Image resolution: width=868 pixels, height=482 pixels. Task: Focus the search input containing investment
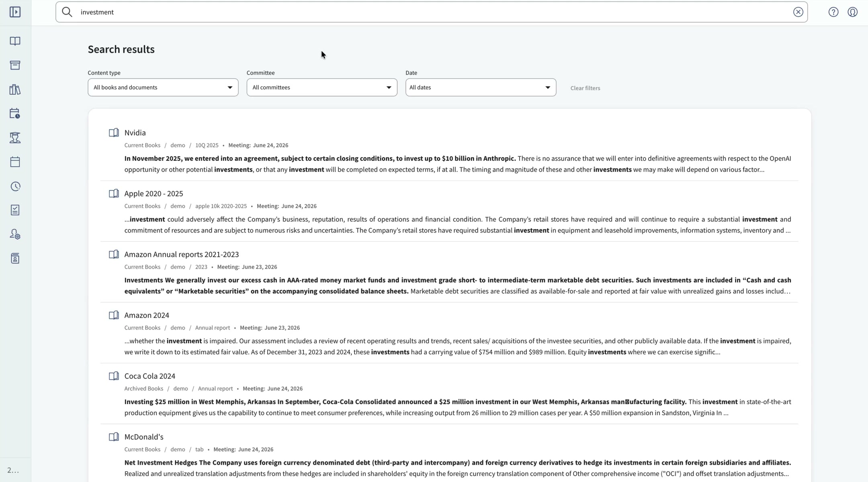tap(432, 12)
